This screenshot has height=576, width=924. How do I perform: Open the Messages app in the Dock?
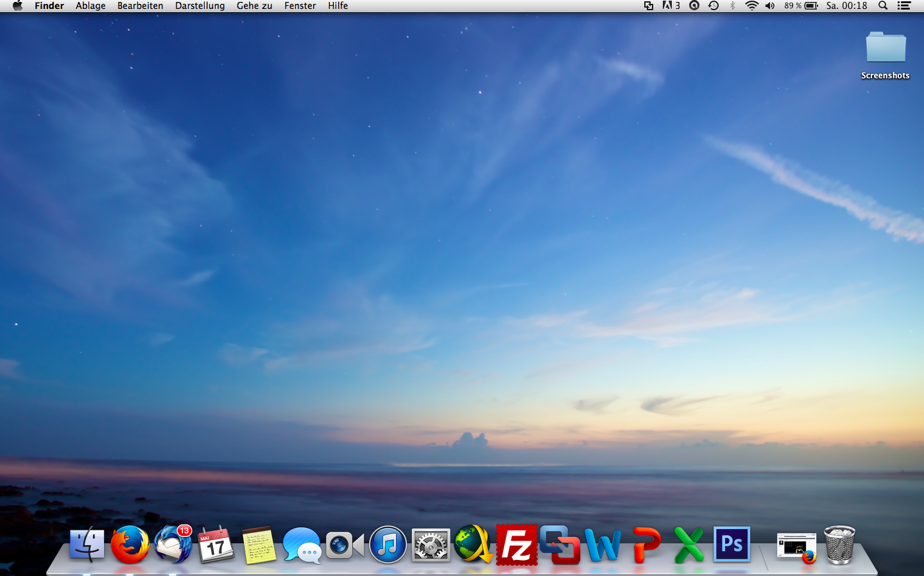302,545
